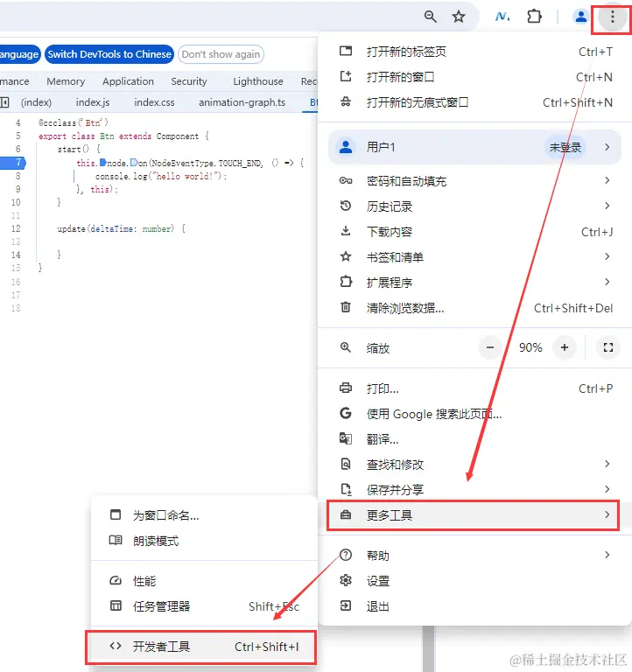The width and height of the screenshot is (632, 672).
Task: Expand 书签和清单 submenu arrow
Action: click(x=607, y=256)
